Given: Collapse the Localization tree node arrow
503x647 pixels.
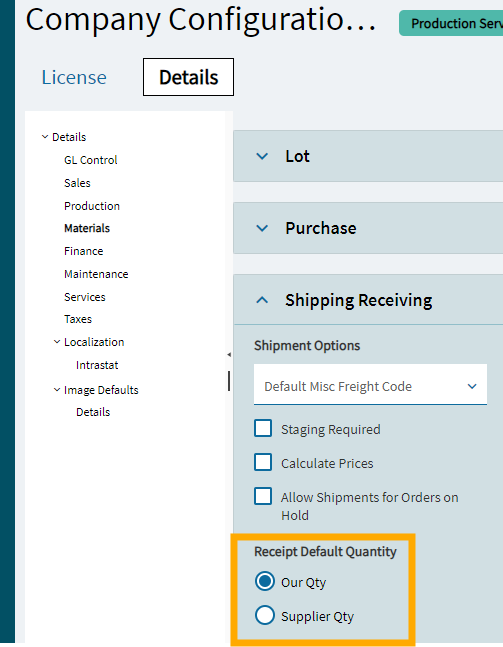Looking at the screenshot, I should click(57, 342).
